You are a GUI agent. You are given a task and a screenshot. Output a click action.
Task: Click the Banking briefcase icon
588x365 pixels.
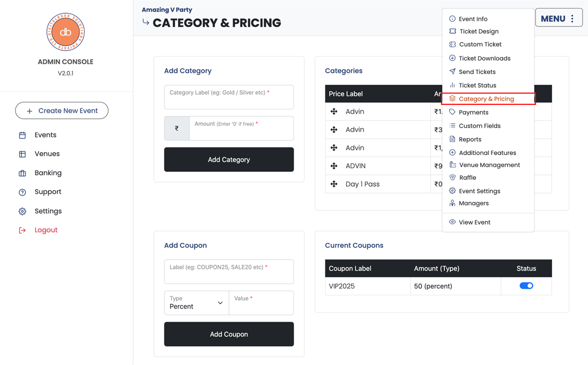(22, 173)
